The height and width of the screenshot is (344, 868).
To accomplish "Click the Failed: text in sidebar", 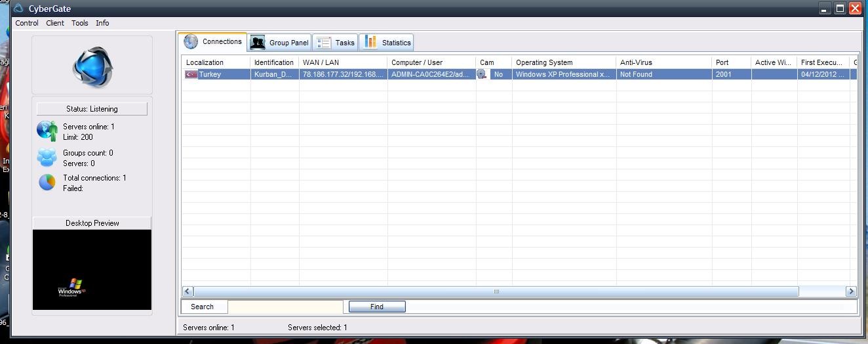I will pyautogui.click(x=73, y=188).
